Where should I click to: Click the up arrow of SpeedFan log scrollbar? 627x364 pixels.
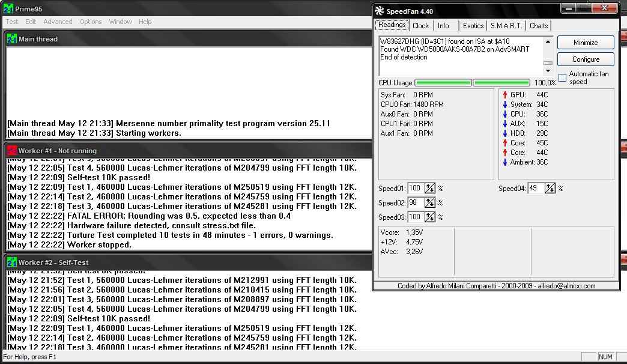click(x=548, y=41)
